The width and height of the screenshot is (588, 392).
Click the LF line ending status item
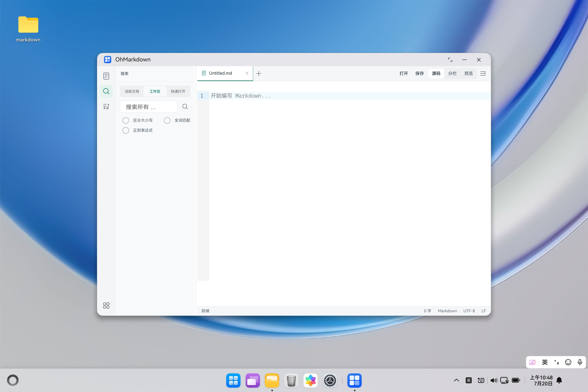[x=484, y=311]
